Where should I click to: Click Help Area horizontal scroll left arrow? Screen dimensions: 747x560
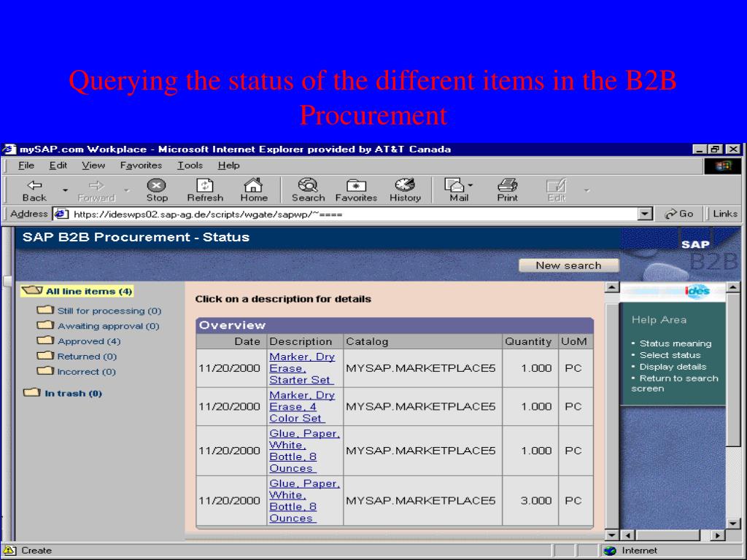pos(627,535)
